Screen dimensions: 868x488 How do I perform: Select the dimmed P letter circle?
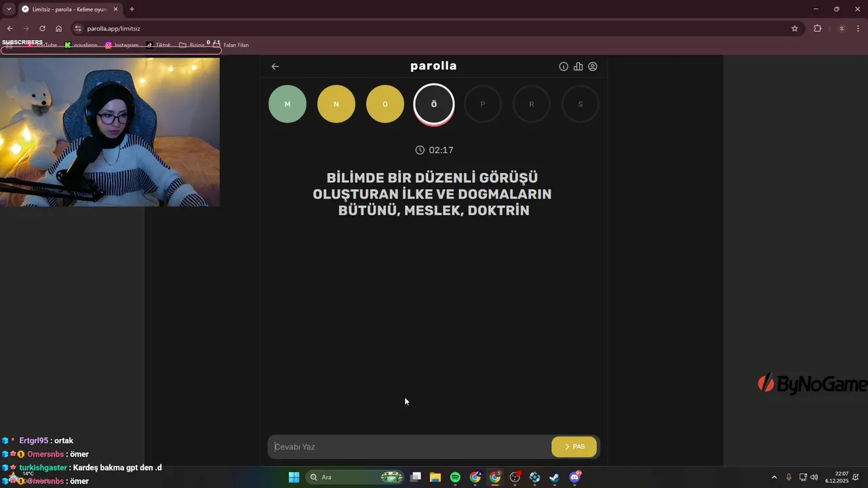point(483,104)
